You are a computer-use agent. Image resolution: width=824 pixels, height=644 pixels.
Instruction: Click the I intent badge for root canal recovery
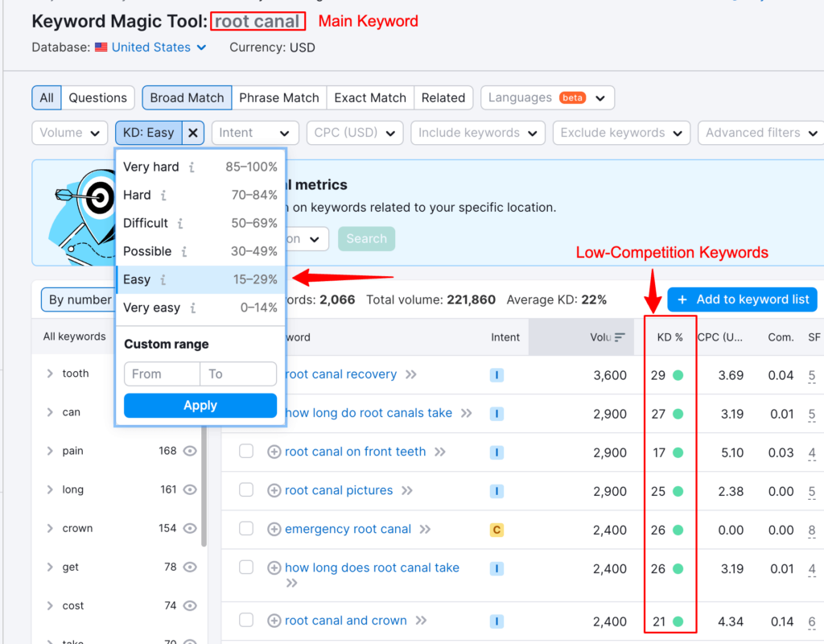click(x=496, y=375)
